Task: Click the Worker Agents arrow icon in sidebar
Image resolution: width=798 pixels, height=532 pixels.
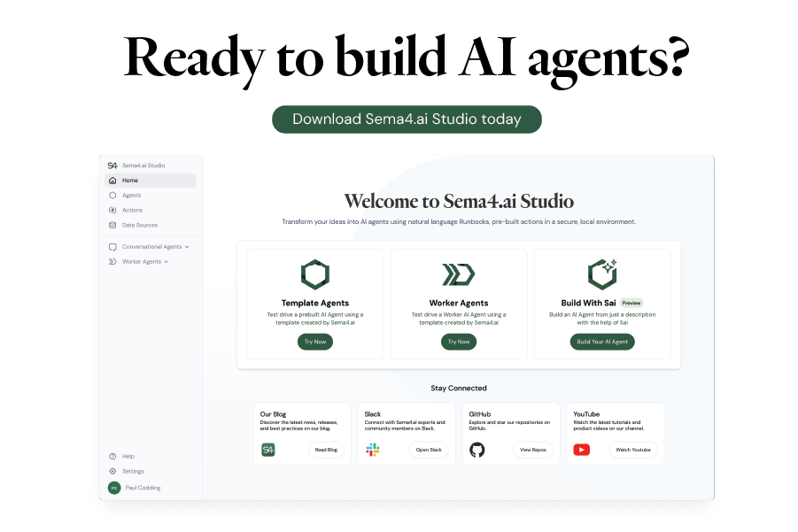Action: 112,261
